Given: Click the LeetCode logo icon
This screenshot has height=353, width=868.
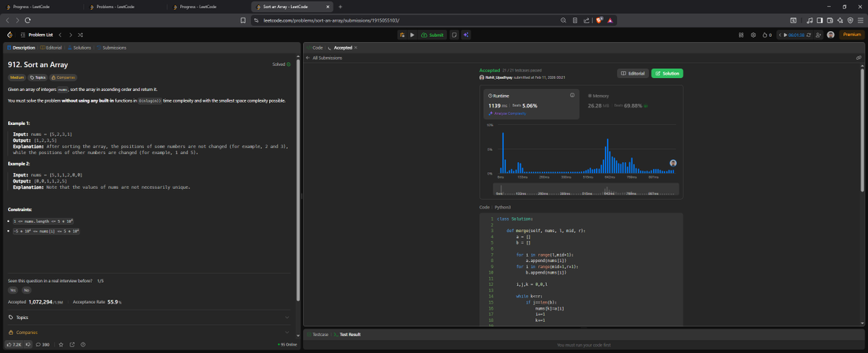Looking at the screenshot, I should click(9, 34).
